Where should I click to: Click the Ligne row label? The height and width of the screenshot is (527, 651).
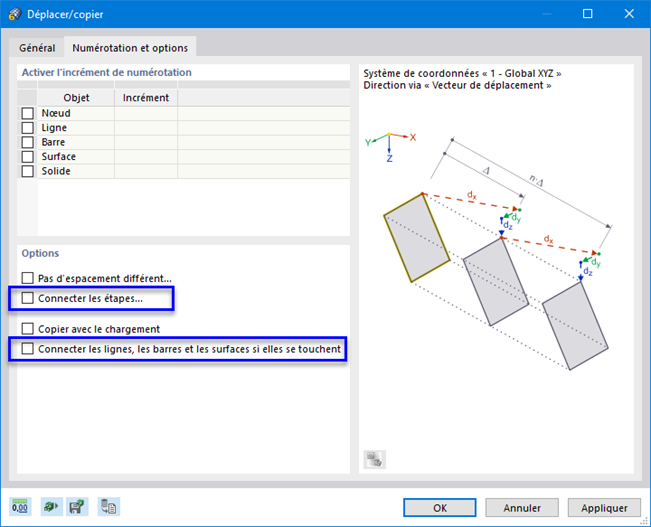(54, 128)
